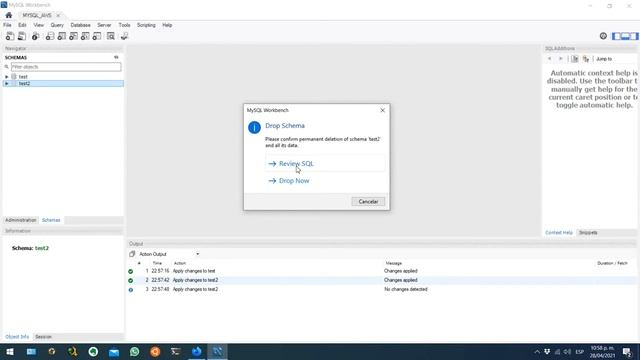640x360 pixels.
Task: Select the MYSQL_AWS connection tab
Action: tap(37, 15)
